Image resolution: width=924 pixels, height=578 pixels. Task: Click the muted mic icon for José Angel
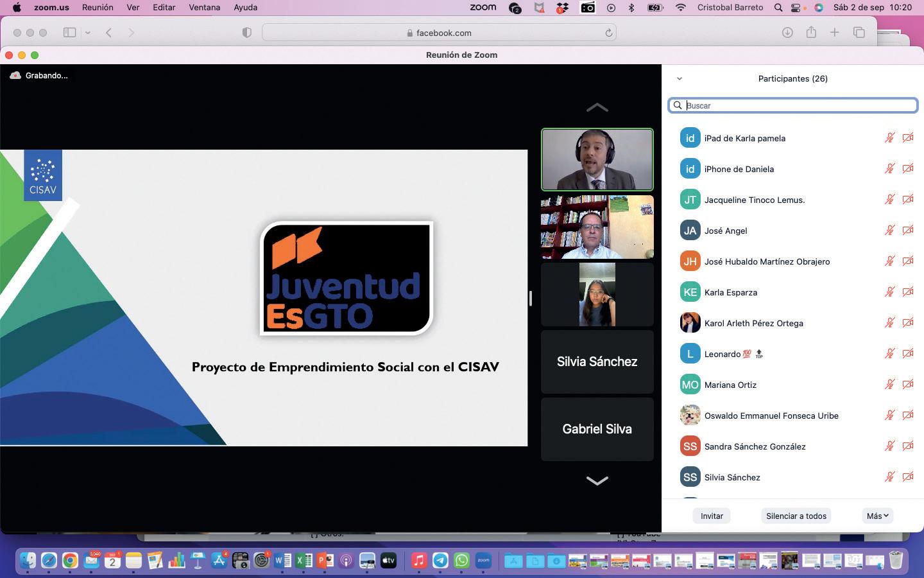coord(890,231)
